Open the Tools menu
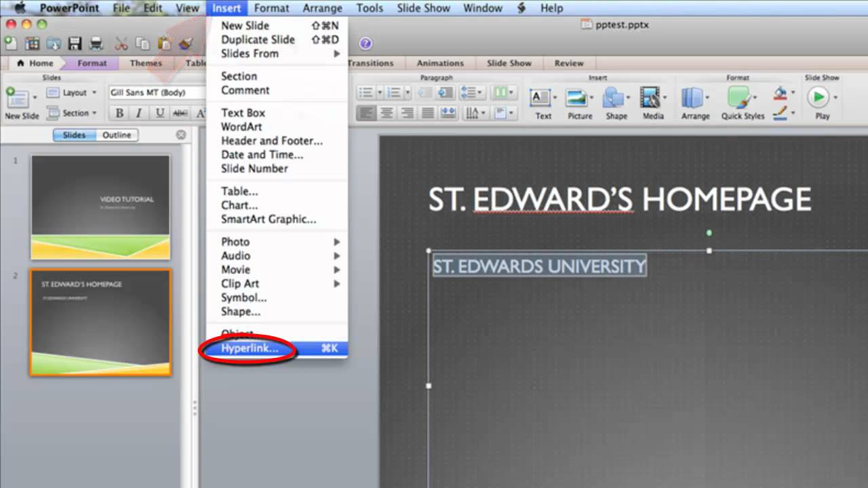 pos(370,8)
